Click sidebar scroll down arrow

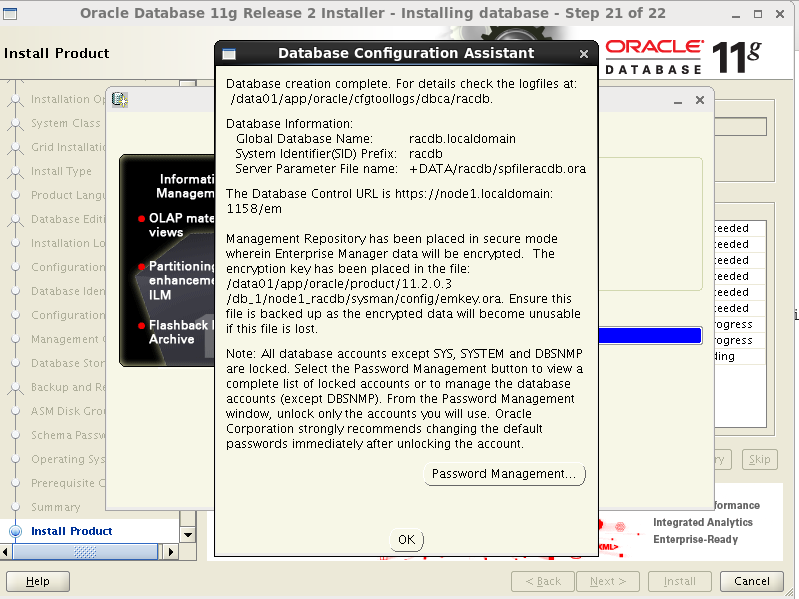[x=188, y=535]
